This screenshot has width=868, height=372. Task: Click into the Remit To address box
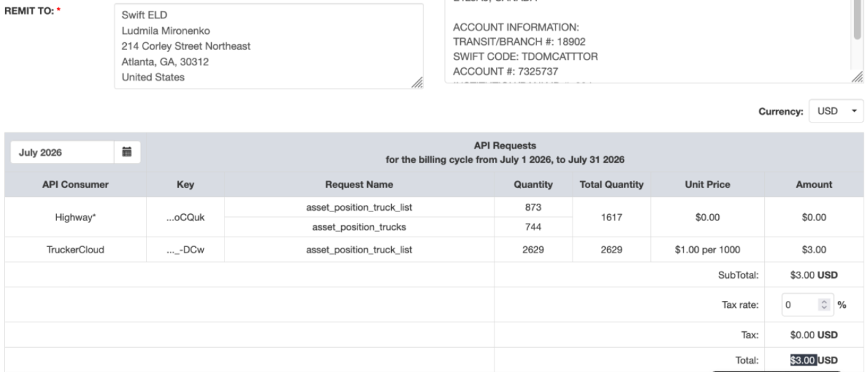coord(269,46)
